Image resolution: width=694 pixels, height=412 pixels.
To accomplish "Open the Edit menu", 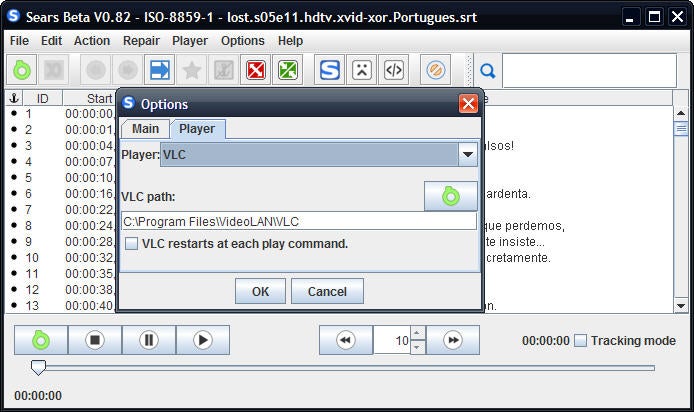I will 51,41.
